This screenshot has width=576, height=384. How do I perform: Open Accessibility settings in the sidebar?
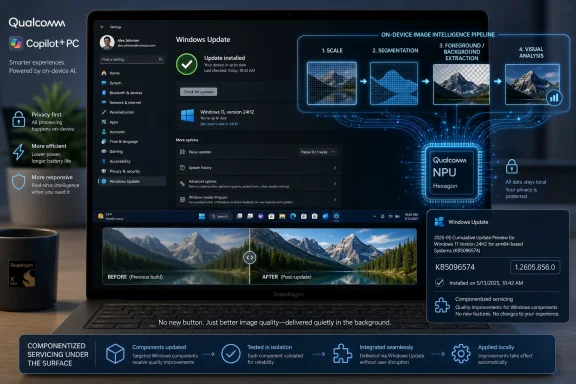click(x=132, y=161)
